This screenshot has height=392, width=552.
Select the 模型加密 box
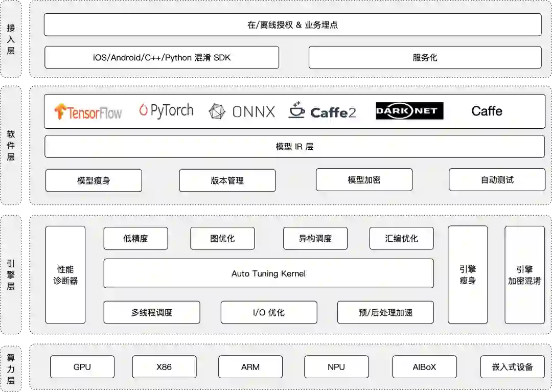coord(364,180)
